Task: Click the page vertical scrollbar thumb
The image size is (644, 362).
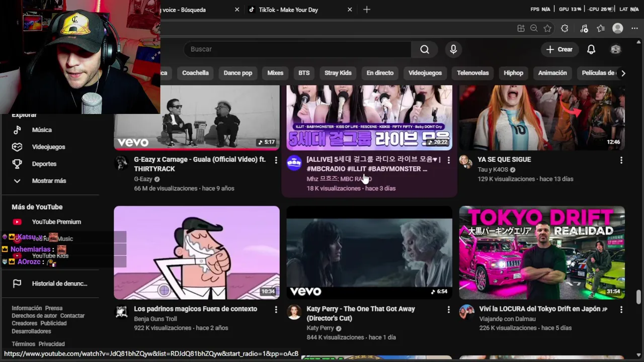Action: tap(639, 297)
